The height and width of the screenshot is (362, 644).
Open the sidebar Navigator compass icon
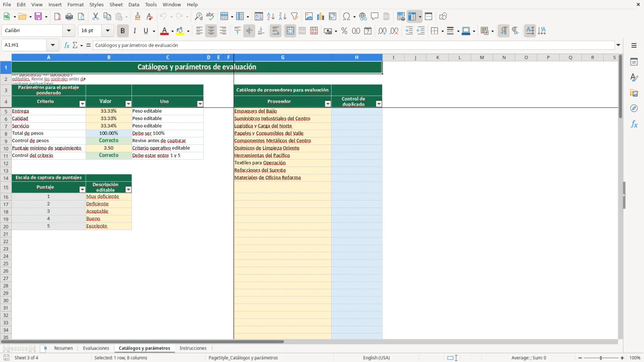pyautogui.click(x=634, y=108)
